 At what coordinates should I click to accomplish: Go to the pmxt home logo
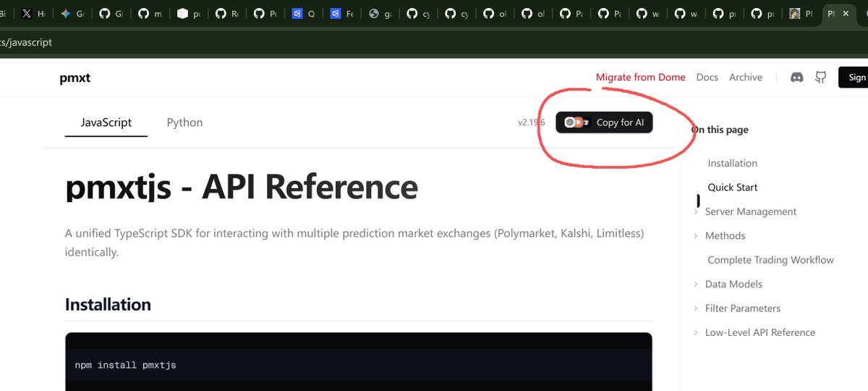pos(75,78)
